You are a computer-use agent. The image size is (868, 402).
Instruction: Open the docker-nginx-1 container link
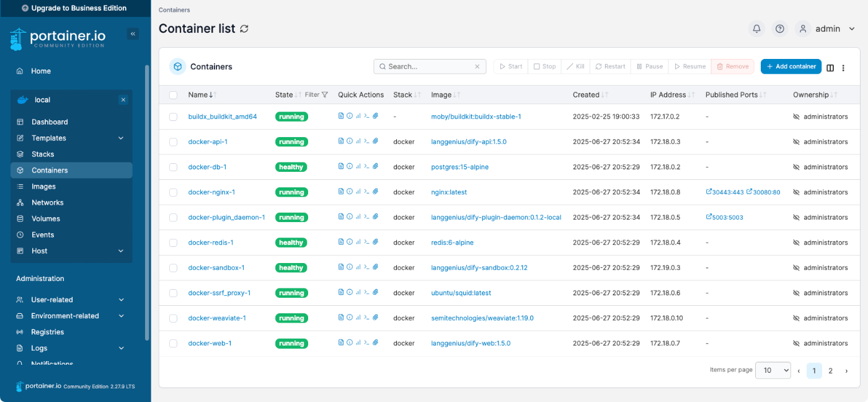pyautogui.click(x=211, y=192)
